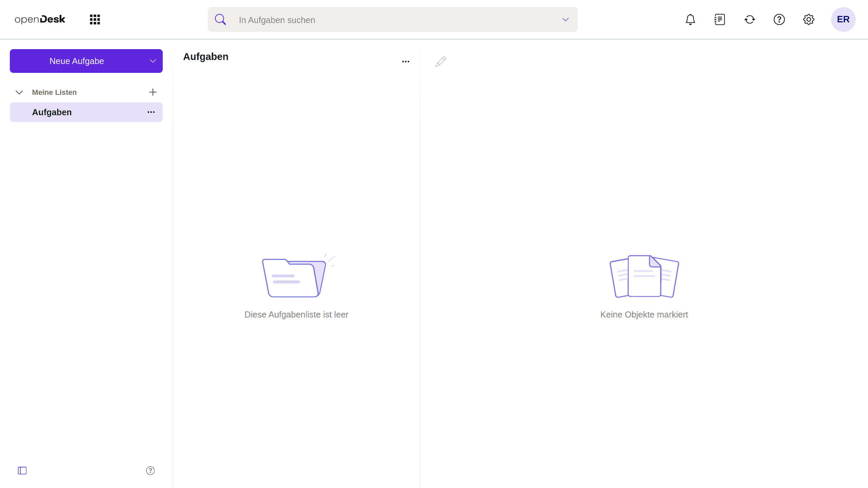The height and width of the screenshot is (488, 868).
Task: Open the Aufgaben list context menu
Action: 151,112
